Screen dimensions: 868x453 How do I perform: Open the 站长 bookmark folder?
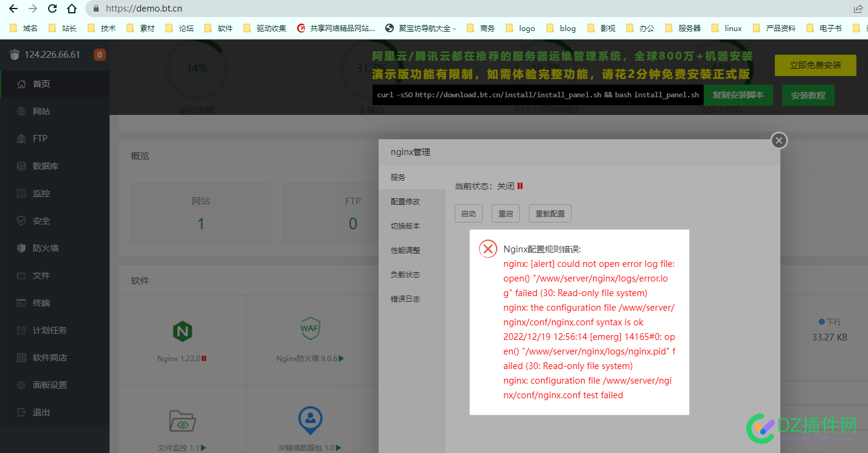click(x=63, y=28)
